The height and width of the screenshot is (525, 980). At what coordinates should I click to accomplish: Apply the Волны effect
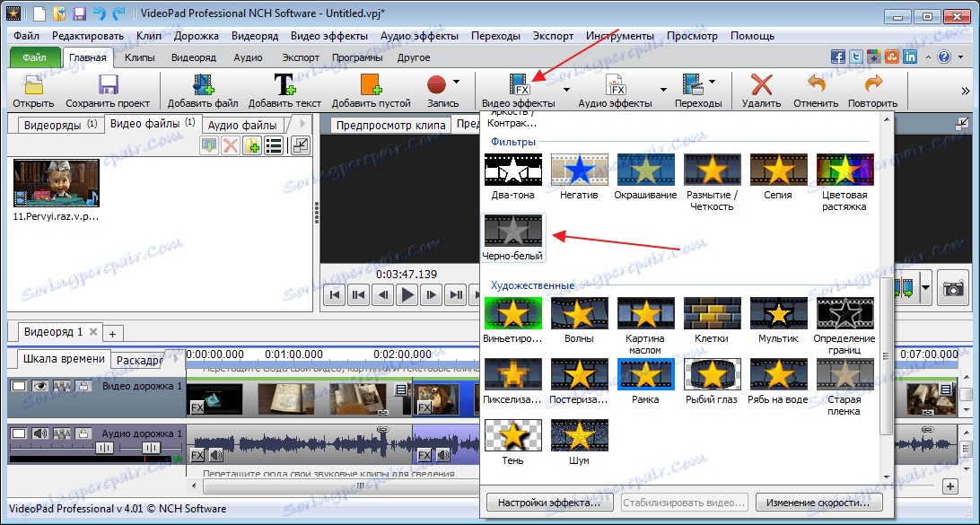tap(580, 320)
